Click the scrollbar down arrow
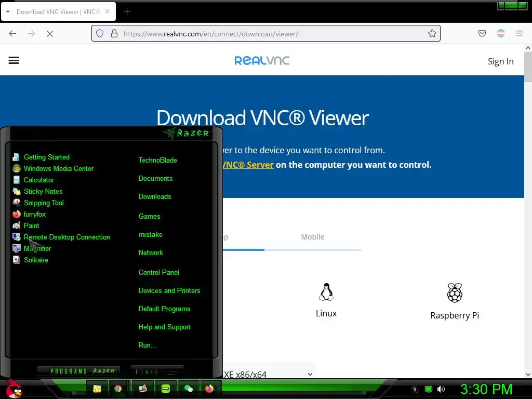 (528, 375)
